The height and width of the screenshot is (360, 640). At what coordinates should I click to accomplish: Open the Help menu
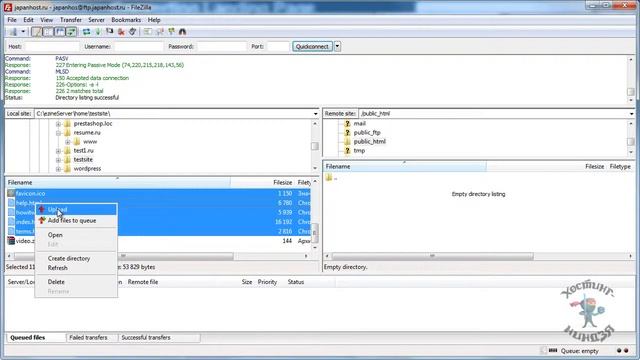coord(154,20)
